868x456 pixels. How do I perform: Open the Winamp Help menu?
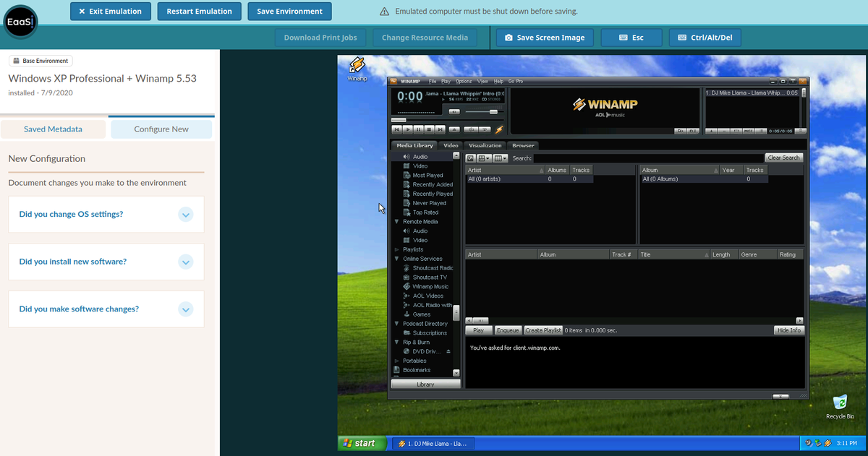coord(498,82)
